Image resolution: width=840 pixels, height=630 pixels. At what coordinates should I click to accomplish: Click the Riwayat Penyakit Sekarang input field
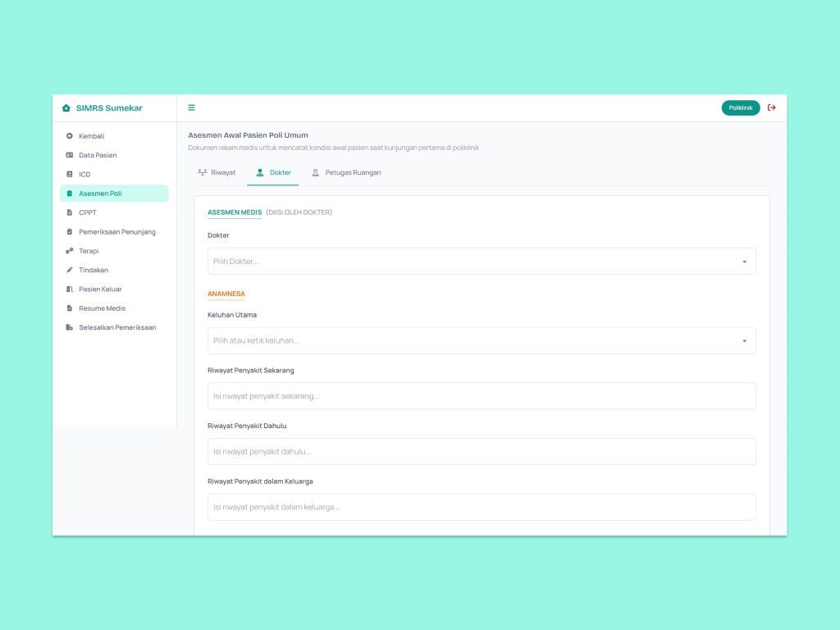pyautogui.click(x=481, y=396)
